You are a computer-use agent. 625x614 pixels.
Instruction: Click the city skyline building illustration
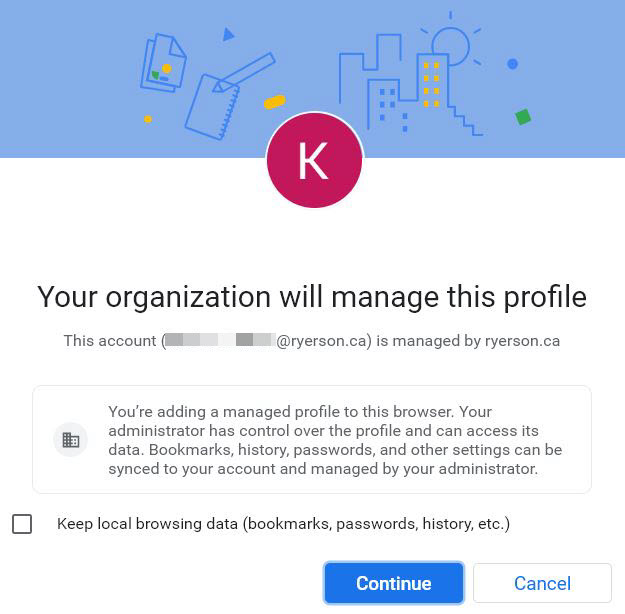tap(400, 85)
